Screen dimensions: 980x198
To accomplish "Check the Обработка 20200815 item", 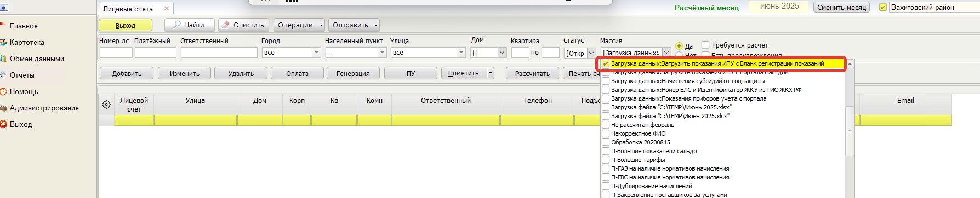I will click(606, 142).
